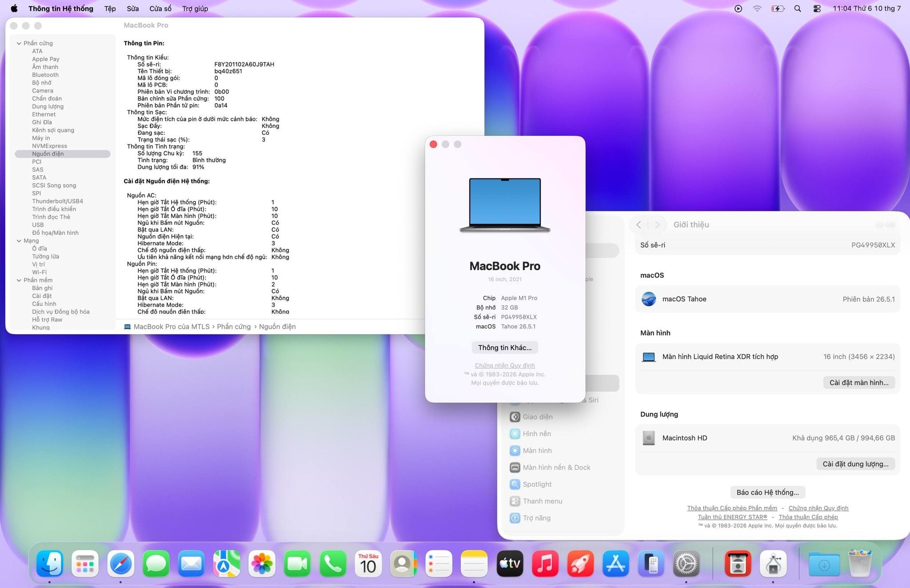Screen dimensions: 910x588
Task: Open the Tuân thủ ENERGY STAR® link
Action: 732,517
